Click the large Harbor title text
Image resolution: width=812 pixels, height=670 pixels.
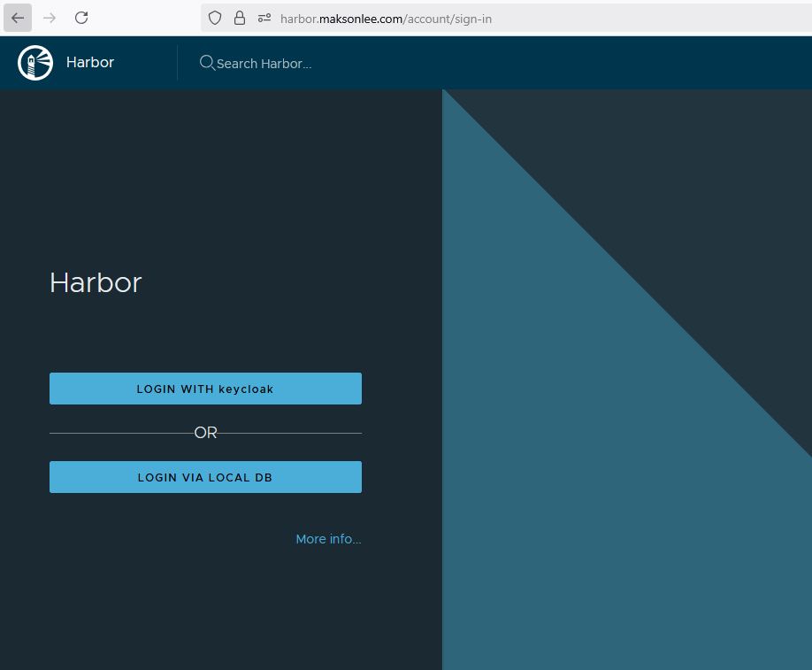point(96,283)
